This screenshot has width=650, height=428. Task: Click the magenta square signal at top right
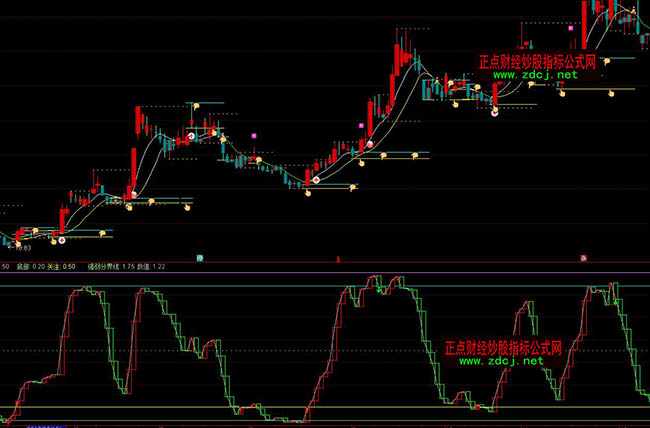[571, 28]
